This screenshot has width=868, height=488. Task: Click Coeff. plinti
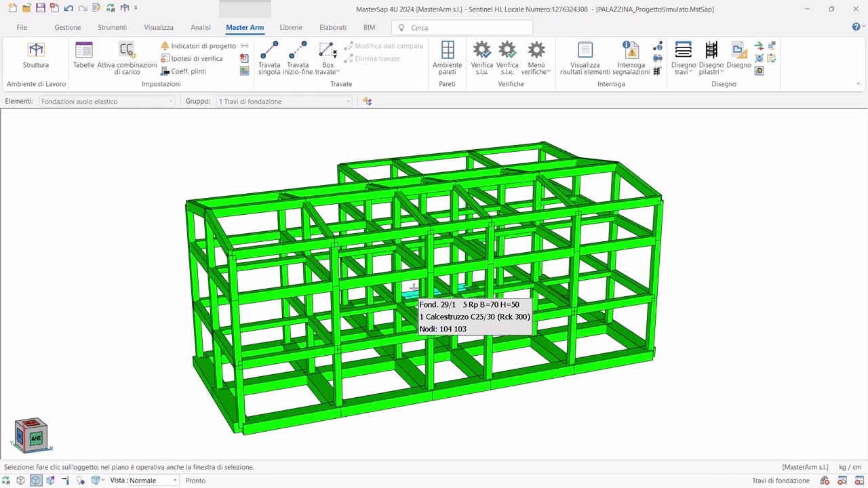183,71
